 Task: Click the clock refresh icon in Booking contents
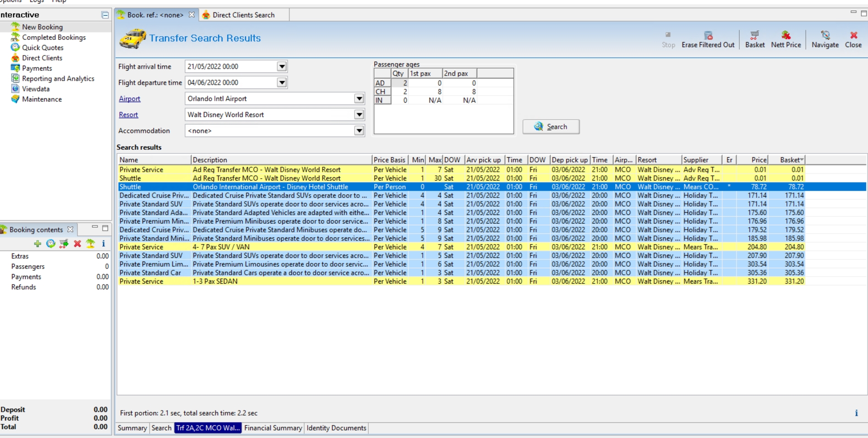coord(51,244)
